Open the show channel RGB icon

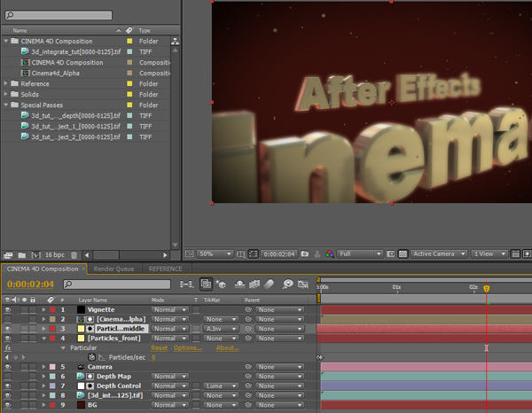[x=329, y=253]
